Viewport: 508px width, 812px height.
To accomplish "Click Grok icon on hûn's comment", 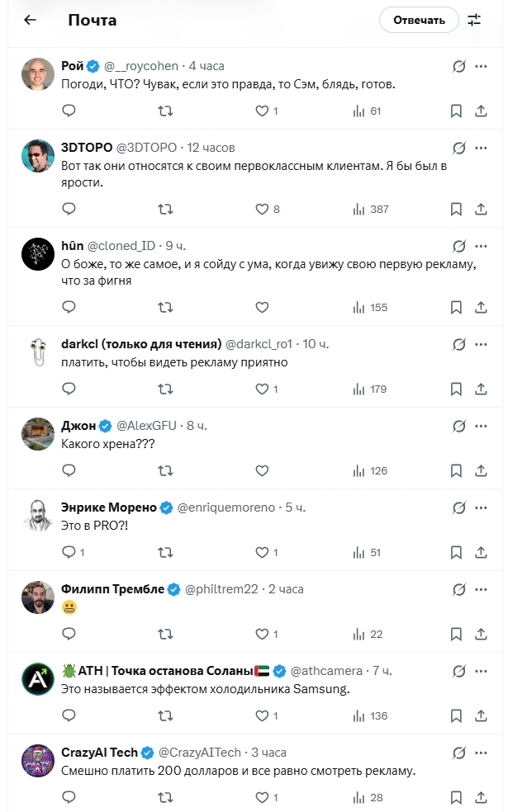I will pos(459,246).
